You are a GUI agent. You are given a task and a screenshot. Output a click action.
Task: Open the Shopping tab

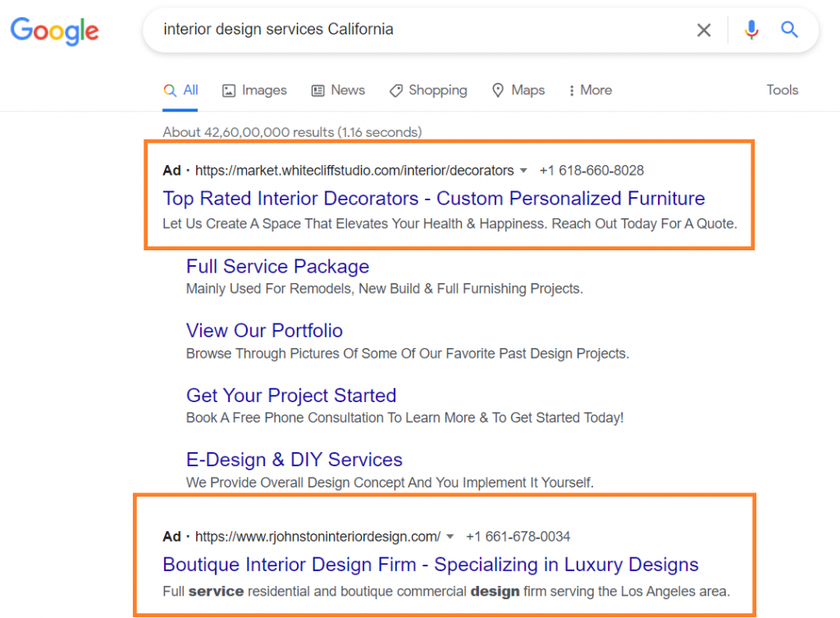(x=428, y=90)
